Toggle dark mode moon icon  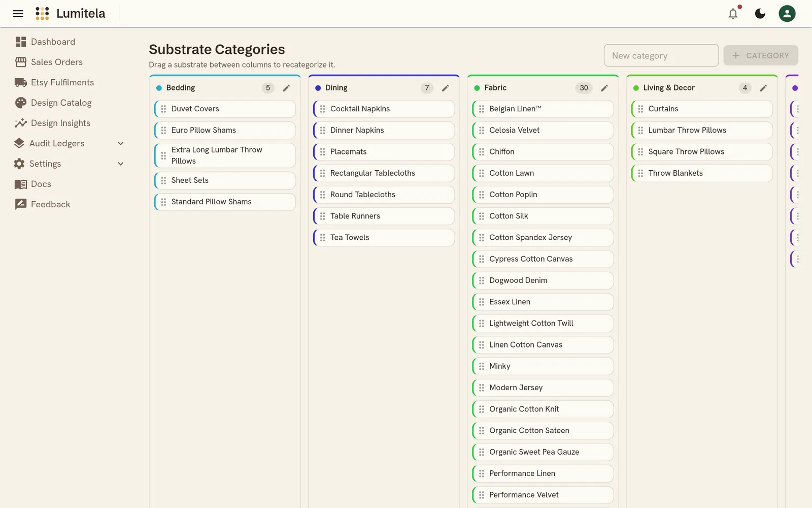tap(760, 14)
